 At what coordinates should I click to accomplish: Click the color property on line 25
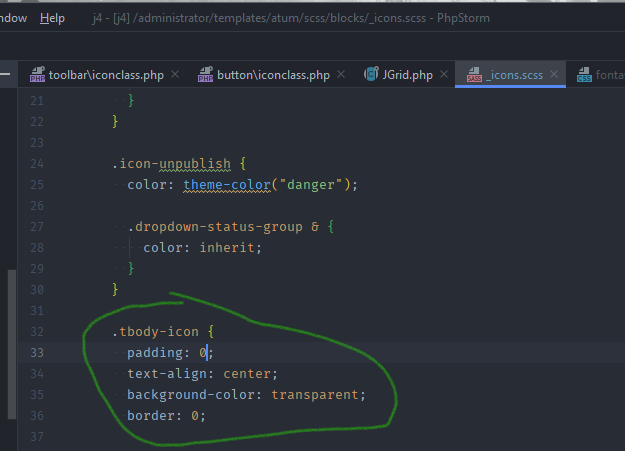coord(147,185)
